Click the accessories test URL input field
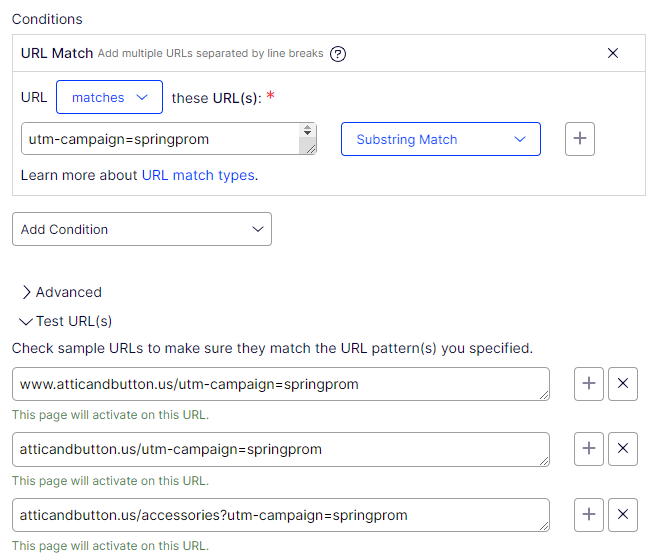Screen dimensions: 659x559 coord(280,515)
